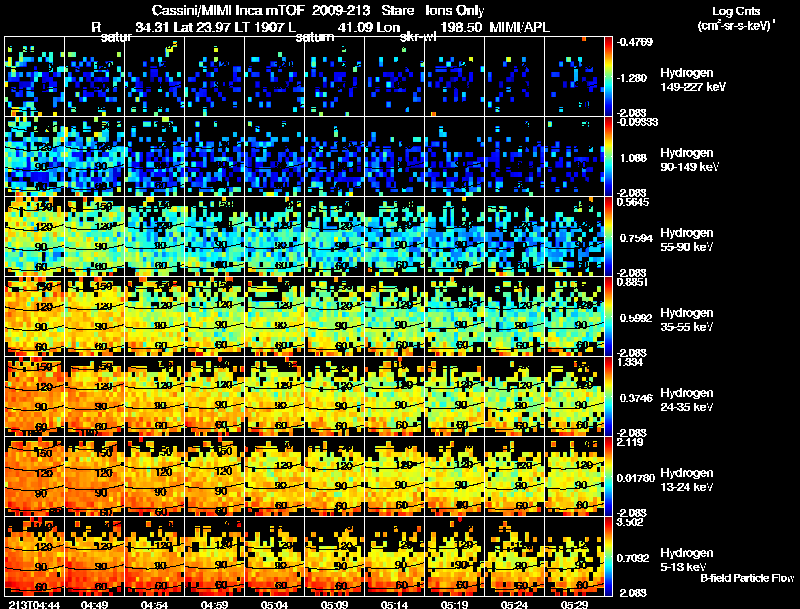Click the MIMI/APL credit text
This screenshot has width=800, height=609.
519,28
